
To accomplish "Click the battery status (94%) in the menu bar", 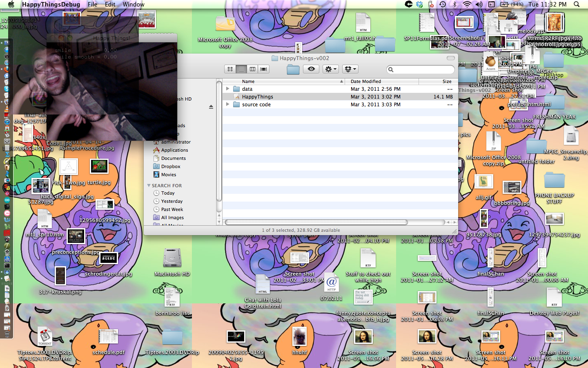I will tap(512, 4).
